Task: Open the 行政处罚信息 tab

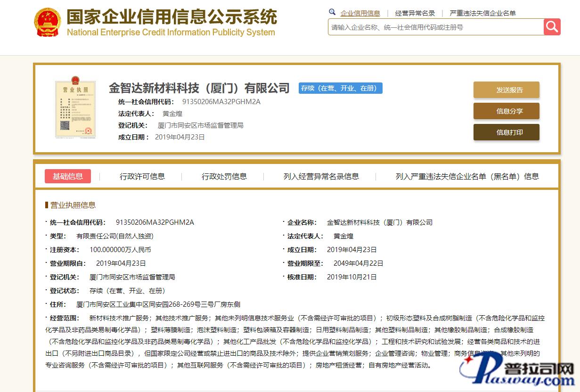Action: pos(224,176)
